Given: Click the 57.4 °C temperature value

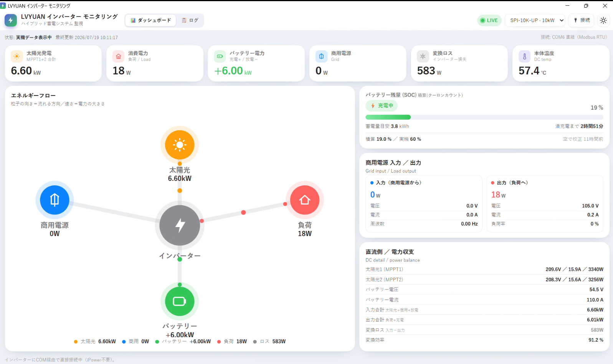Looking at the screenshot, I should tap(532, 71).
